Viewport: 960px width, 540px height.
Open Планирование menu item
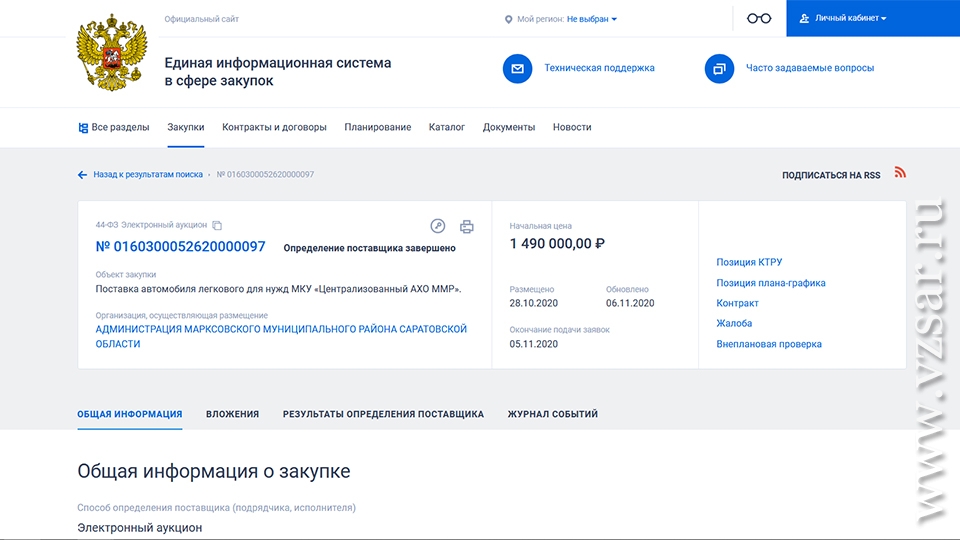378,127
